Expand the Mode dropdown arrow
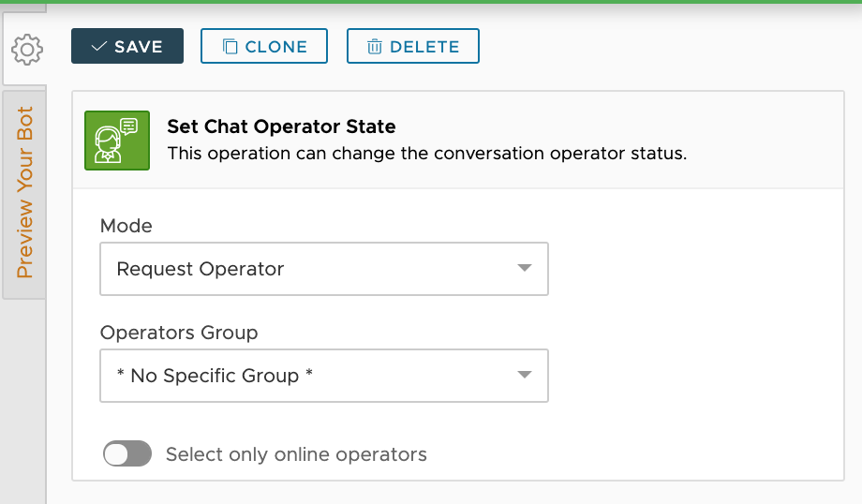862x504 pixels. point(524,269)
